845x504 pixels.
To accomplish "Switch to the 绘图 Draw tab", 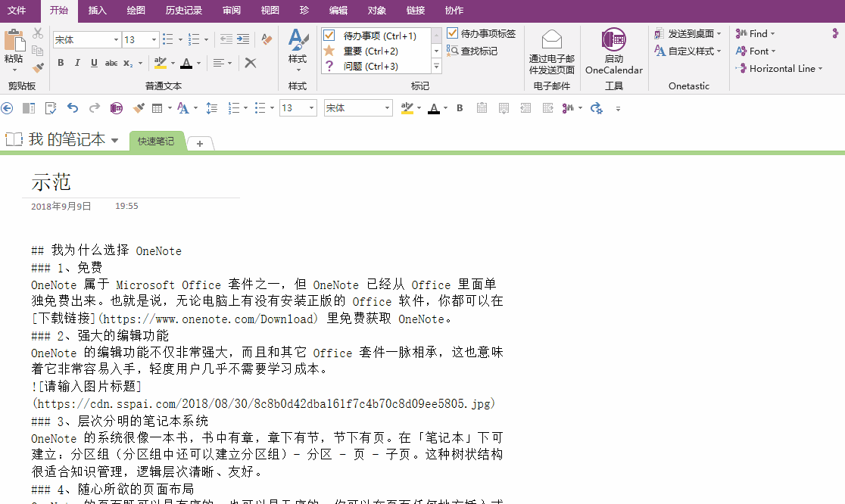I will [136, 11].
